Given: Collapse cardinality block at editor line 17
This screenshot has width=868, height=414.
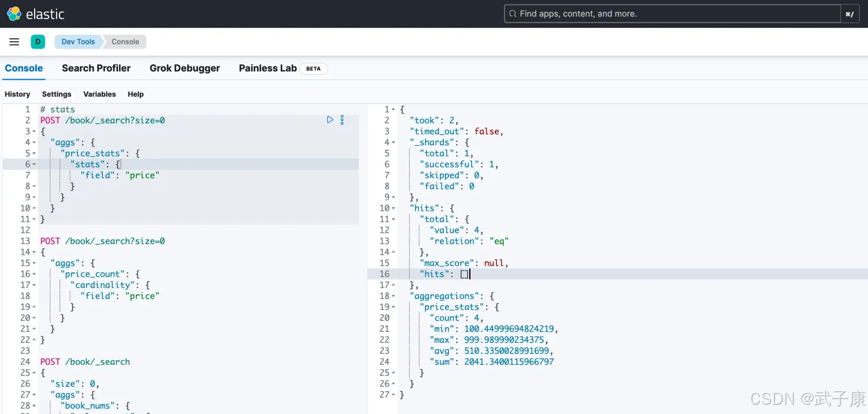Looking at the screenshot, I should (x=34, y=285).
